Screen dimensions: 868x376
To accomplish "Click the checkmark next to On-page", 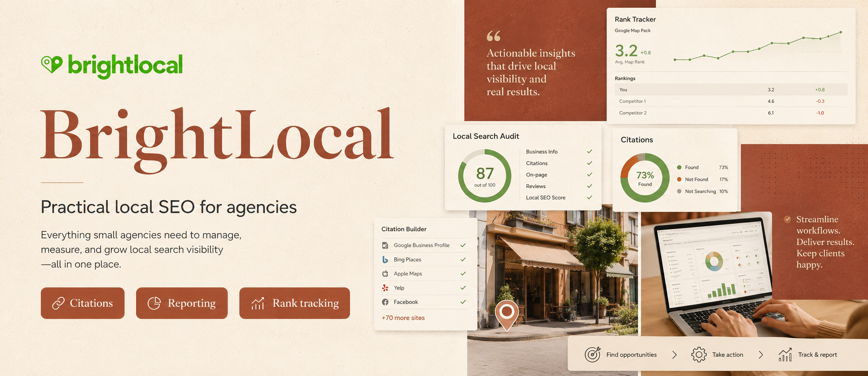I will (590, 174).
